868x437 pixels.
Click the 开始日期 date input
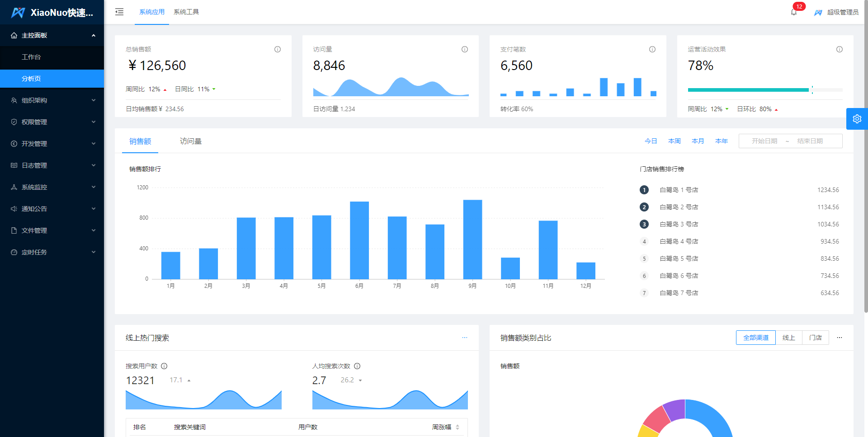[x=764, y=141]
